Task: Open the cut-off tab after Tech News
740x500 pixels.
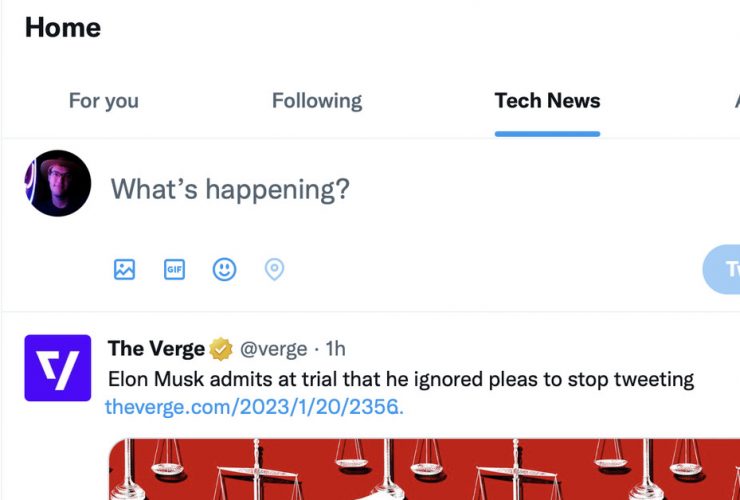Action: (735, 101)
